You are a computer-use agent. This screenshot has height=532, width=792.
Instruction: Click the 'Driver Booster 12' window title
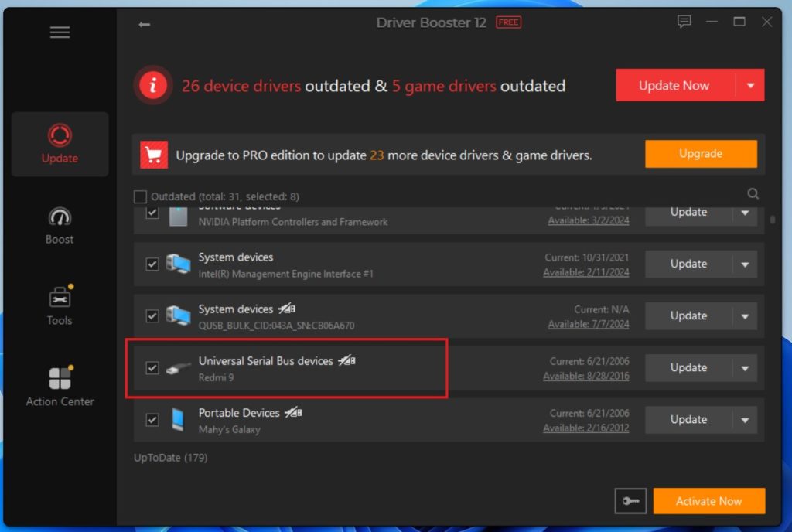pyautogui.click(x=431, y=22)
